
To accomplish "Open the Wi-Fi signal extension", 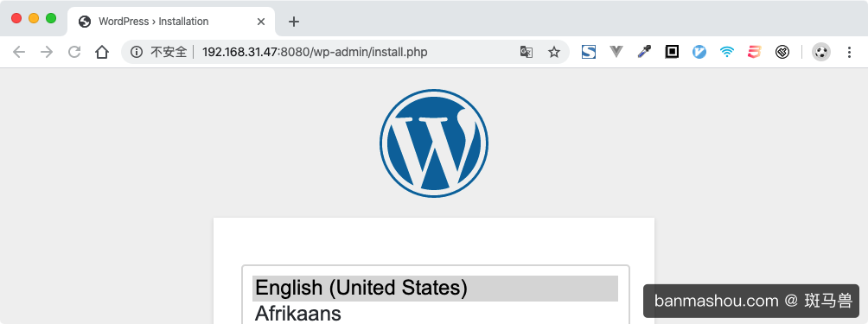I will (727, 52).
